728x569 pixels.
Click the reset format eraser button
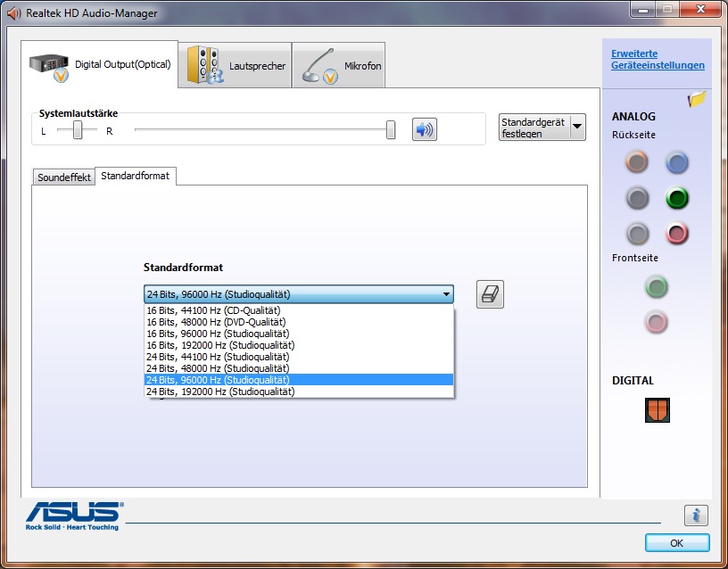(x=490, y=294)
